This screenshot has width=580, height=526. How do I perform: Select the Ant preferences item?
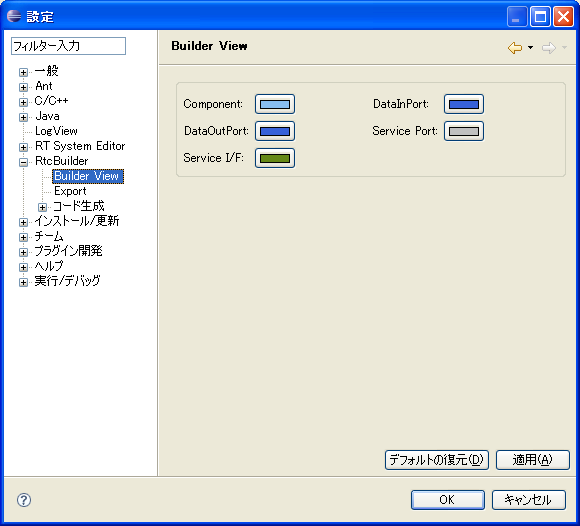coord(44,86)
